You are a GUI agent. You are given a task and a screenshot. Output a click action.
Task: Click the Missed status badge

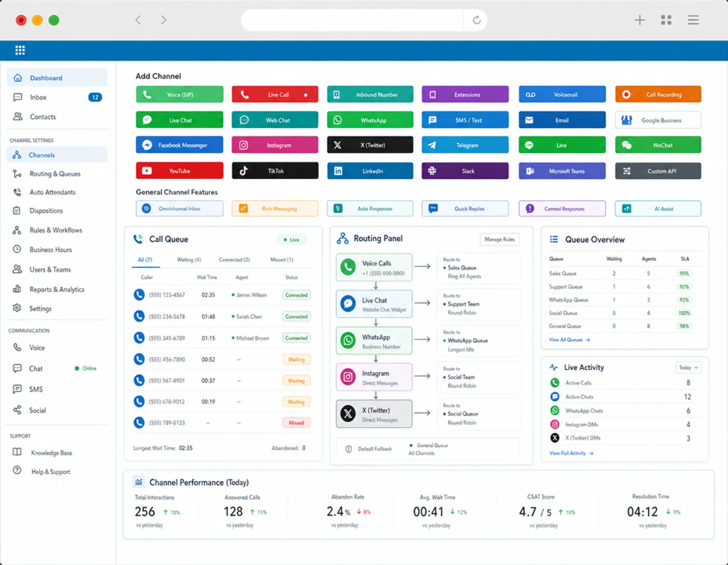296,423
